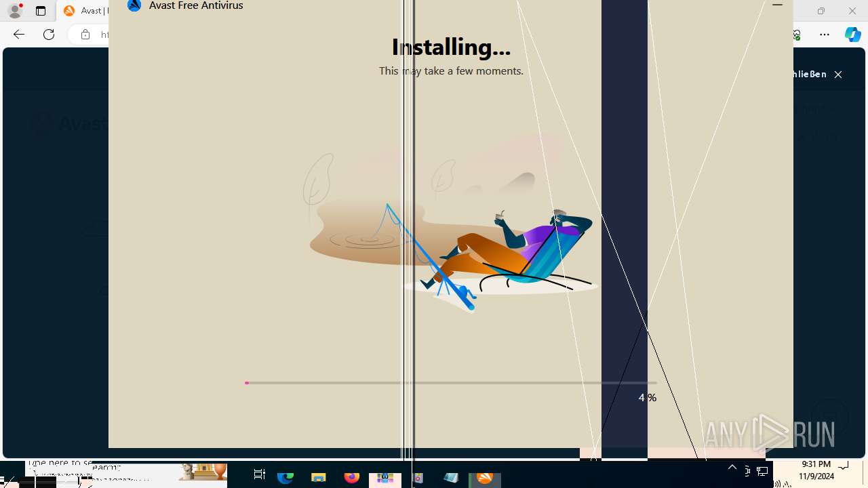Click the installation progress bar

(451, 383)
